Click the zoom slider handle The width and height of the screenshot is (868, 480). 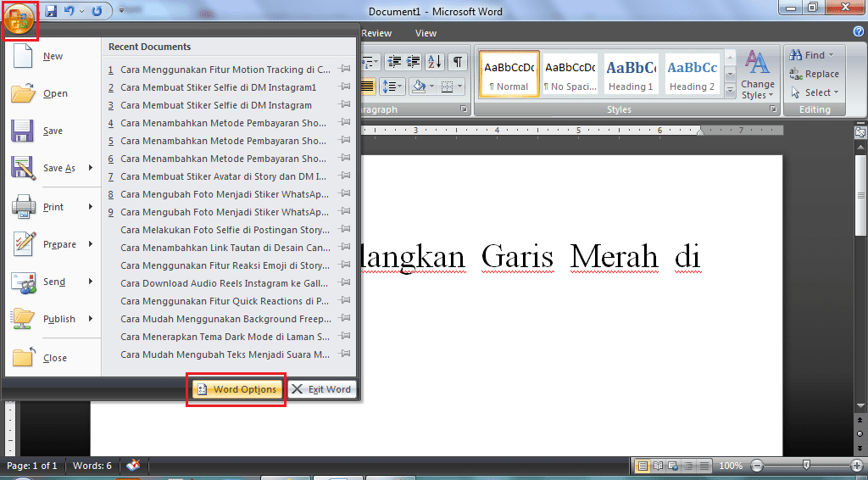point(806,466)
